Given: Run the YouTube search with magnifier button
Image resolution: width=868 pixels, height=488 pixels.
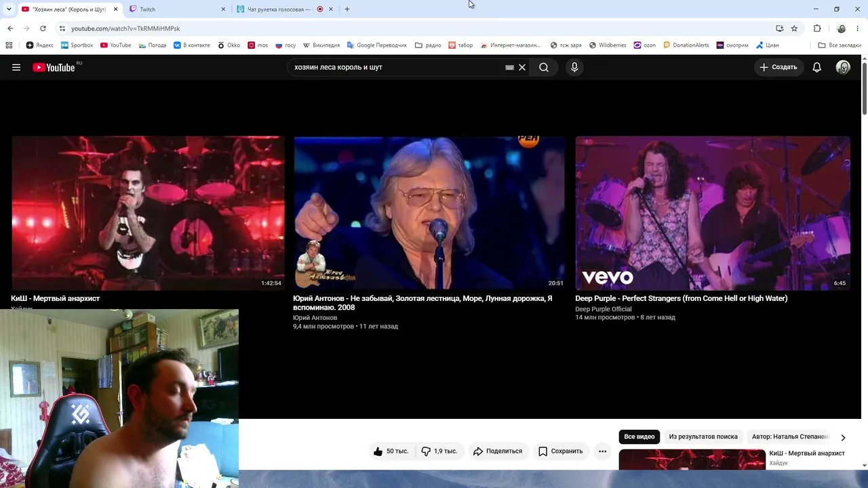Looking at the screenshot, I should (x=544, y=67).
